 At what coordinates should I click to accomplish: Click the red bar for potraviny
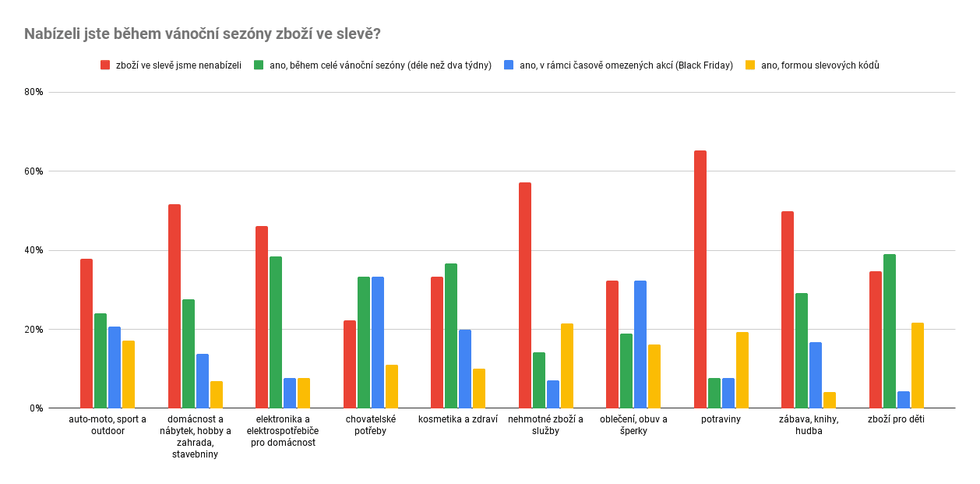click(x=700, y=279)
